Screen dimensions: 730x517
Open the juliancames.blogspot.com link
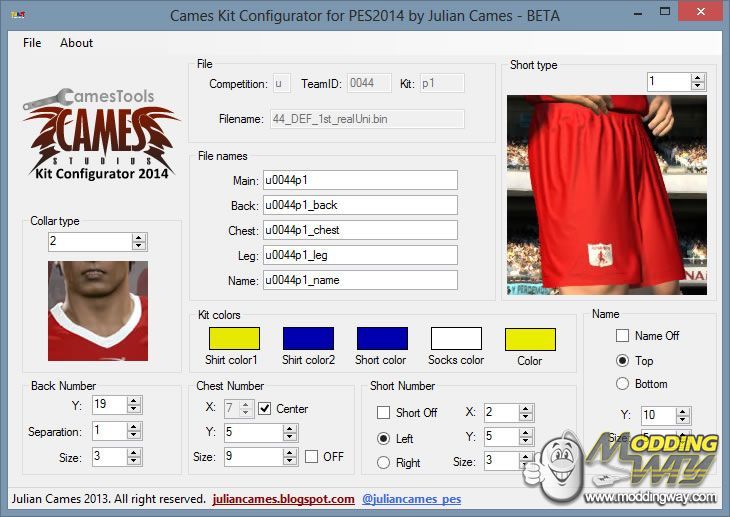click(x=283, y=499)
